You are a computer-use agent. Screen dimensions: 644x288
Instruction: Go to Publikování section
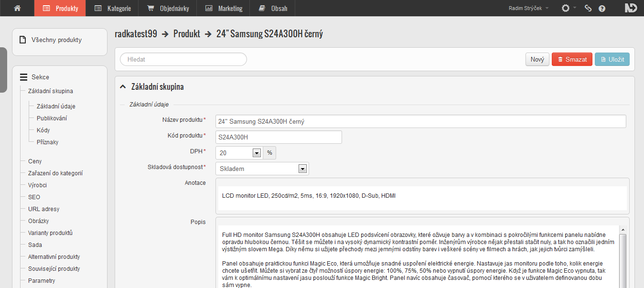click(x=52, y=118)
